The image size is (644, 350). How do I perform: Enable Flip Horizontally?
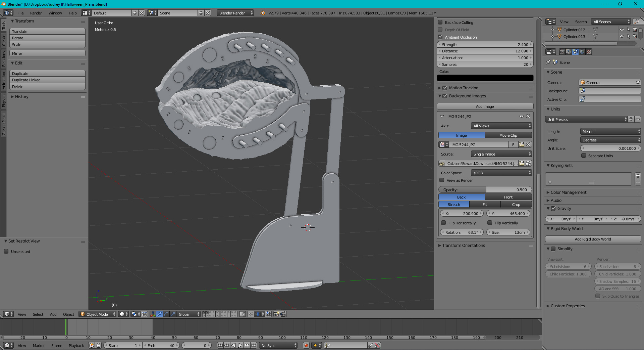coord(443,223)
